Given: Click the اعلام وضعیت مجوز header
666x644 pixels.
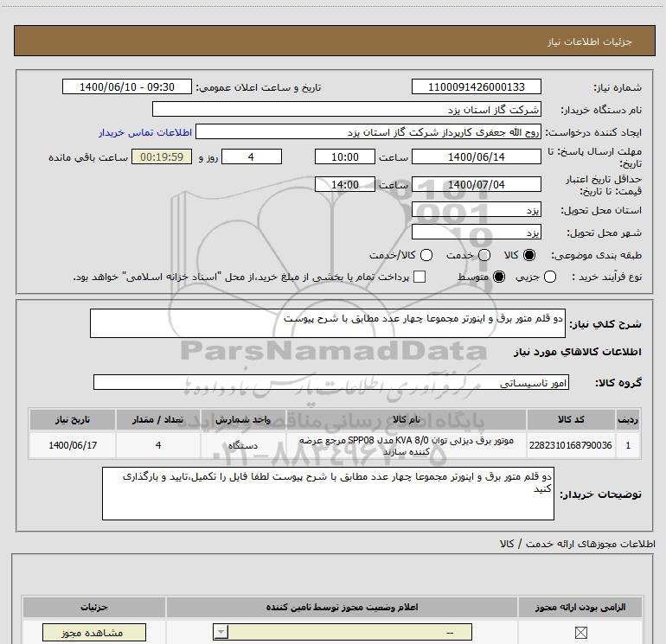Looking at the screenshot, I should tap(342, 607).
